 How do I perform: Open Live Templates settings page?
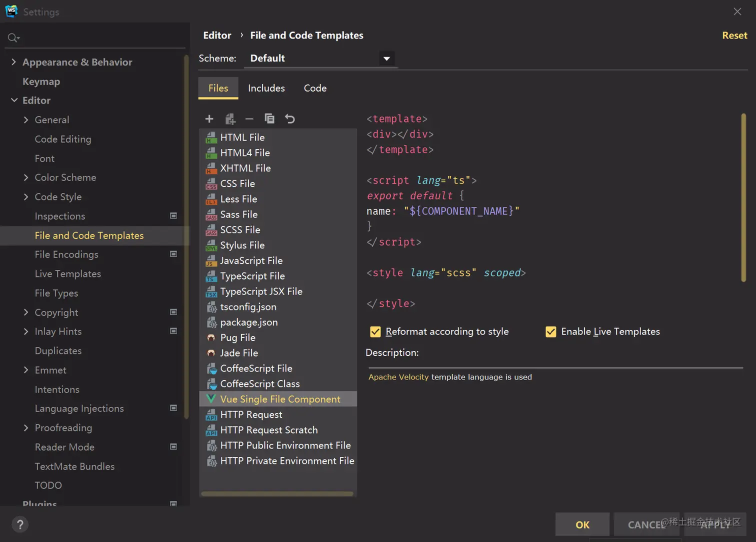(68, 274)
